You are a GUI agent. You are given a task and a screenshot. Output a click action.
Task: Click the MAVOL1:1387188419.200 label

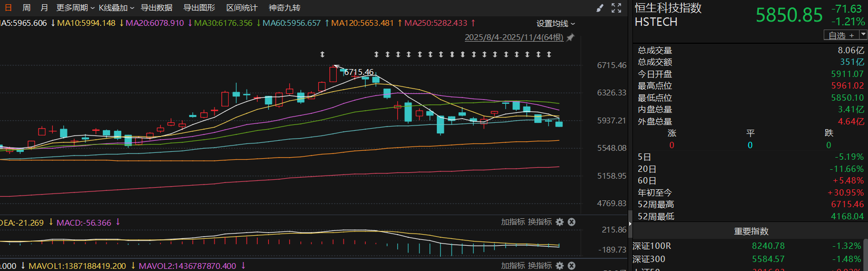pyautogui.click(x=77, y=266)
